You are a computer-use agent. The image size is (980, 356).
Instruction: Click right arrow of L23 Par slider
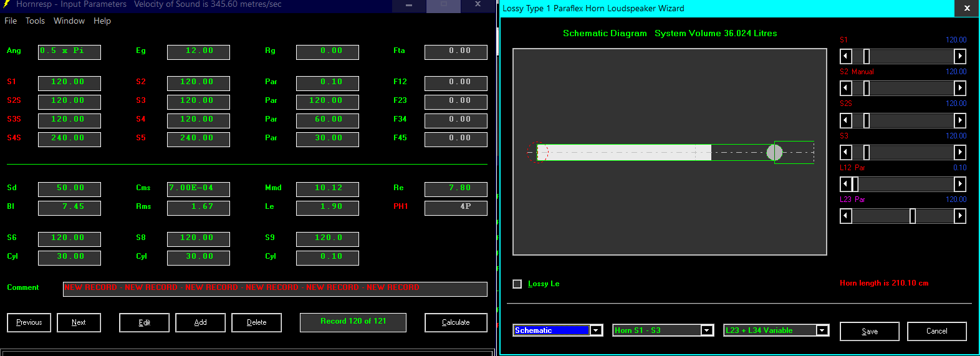coord(960,216)
